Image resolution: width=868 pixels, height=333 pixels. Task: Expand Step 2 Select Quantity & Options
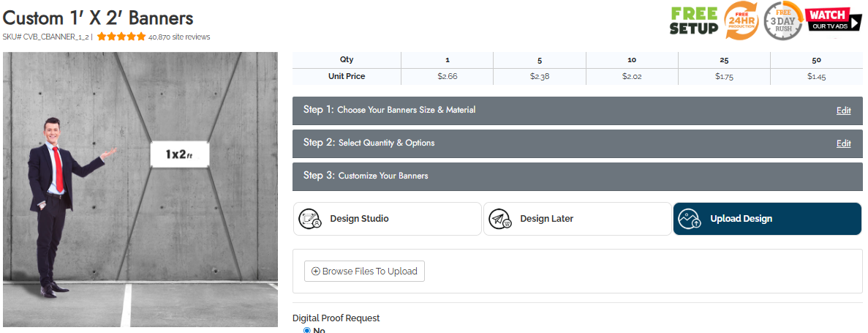click(x=578, y=143)
